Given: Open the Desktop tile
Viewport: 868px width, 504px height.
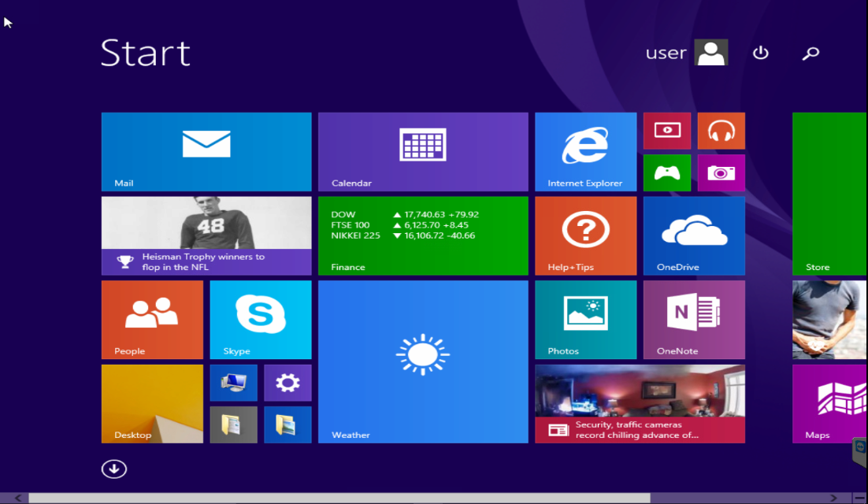Looking at the screenshot, I should point(152,404).
